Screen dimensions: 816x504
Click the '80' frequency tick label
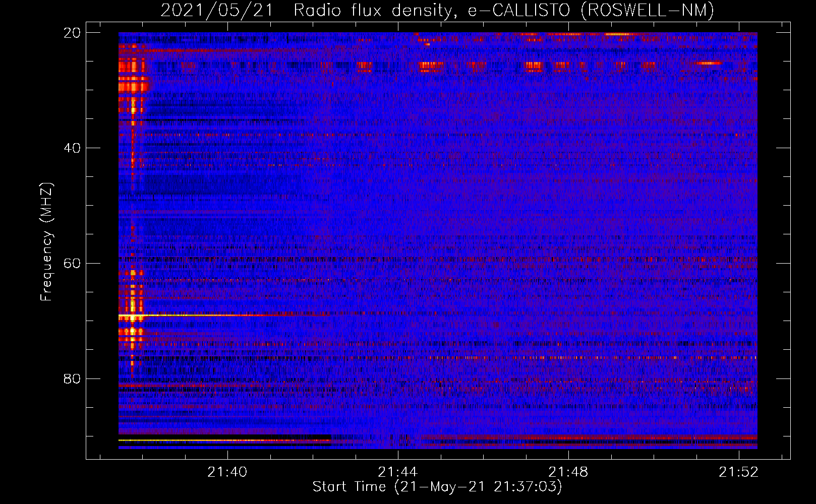point(72,379)
